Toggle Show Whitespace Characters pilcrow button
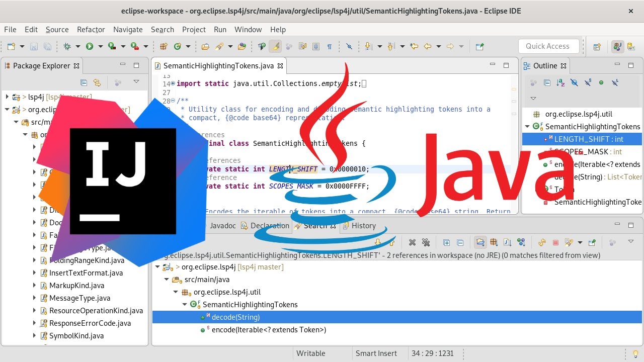 pyautogui.click(x=330, y=46)
